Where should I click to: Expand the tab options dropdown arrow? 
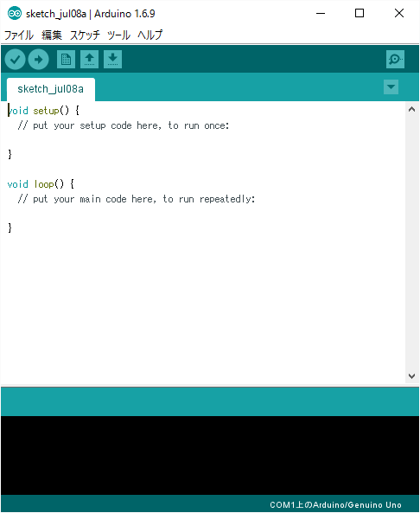click(x=391, y=87)
